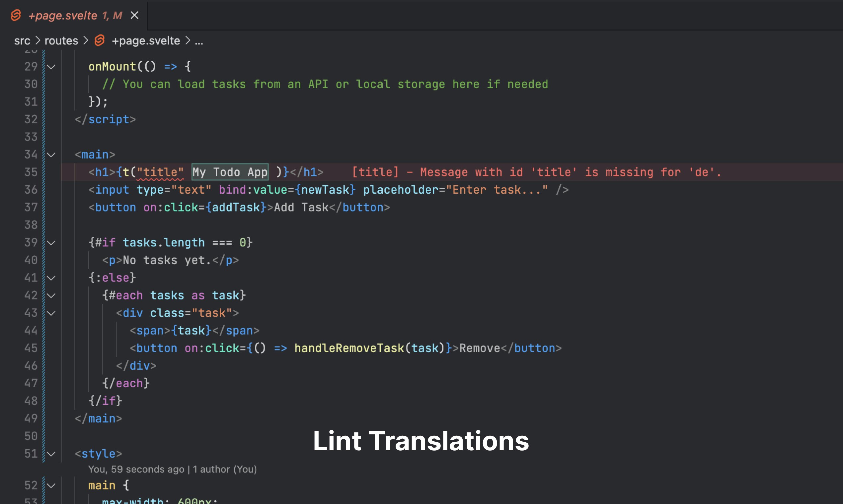The height and width of the screenshot is (504, 843).
Task: Click the class="task" attribute
Action: tap(191, 313)
